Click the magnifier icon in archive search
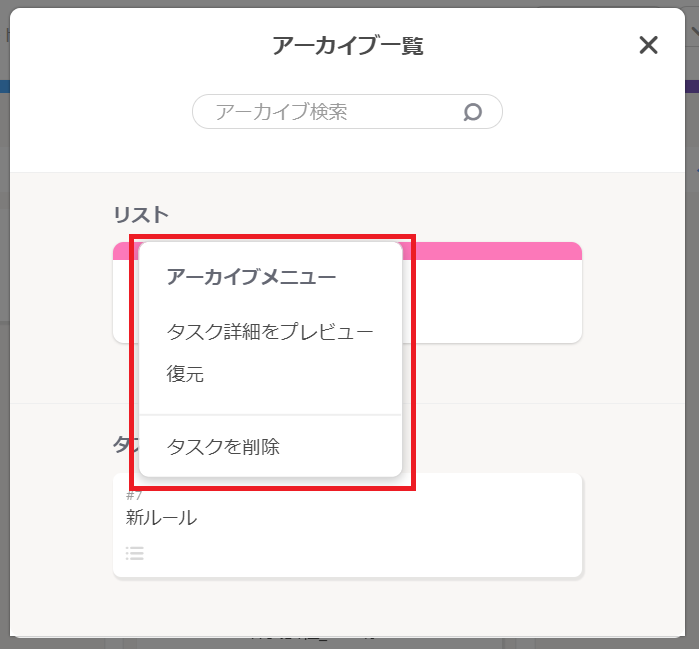 (473, 113)
